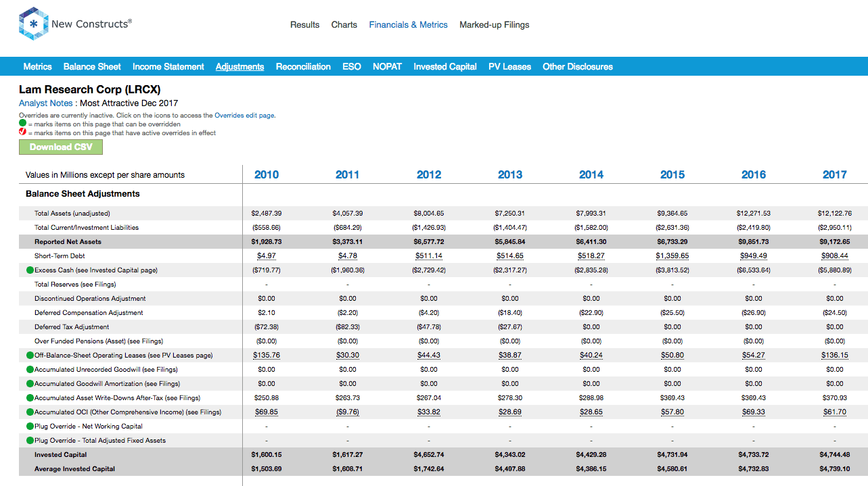Viewport: 868px width, 486px height.
Task: Open the Charts page
Action: 344,25
